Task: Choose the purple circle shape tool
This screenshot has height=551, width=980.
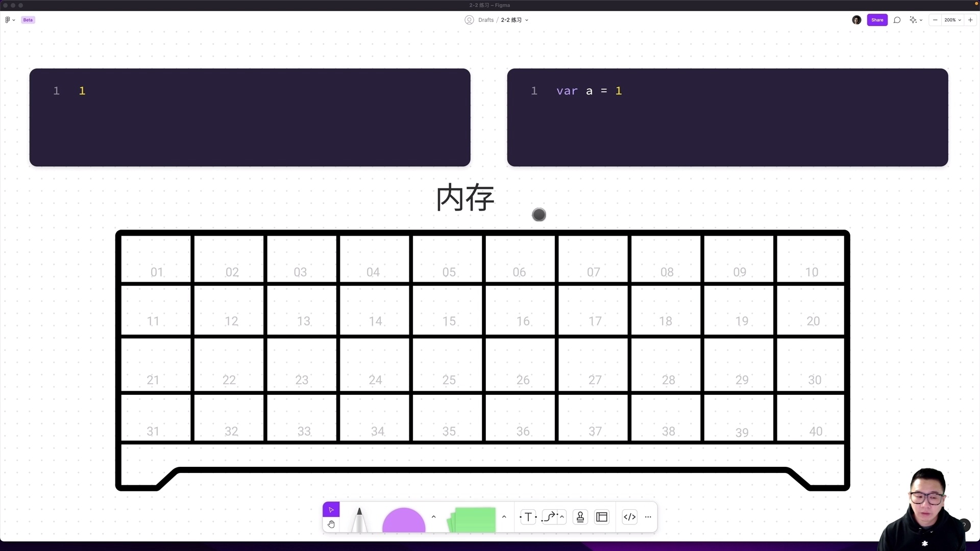Action: [404, 520]
